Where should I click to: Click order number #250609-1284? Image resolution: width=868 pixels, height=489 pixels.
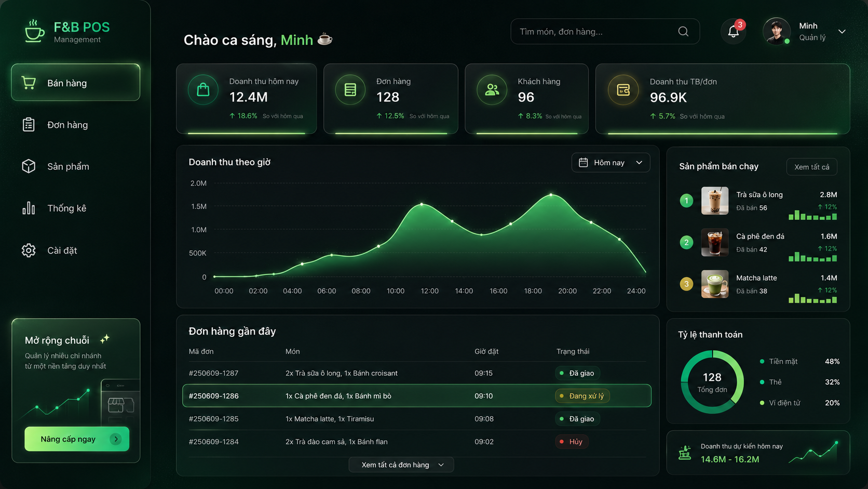[x=213, y=442]
